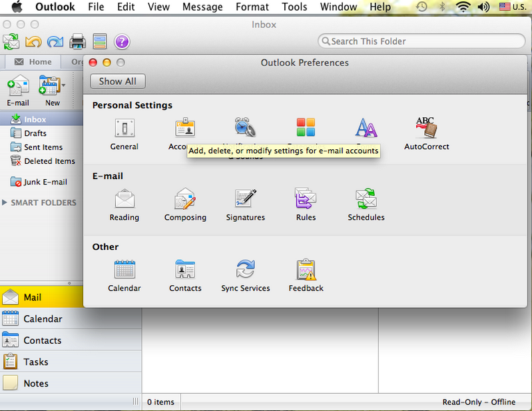
Task: Open Composing preferences
Action: pyautogui.click(x=185, y=205)
